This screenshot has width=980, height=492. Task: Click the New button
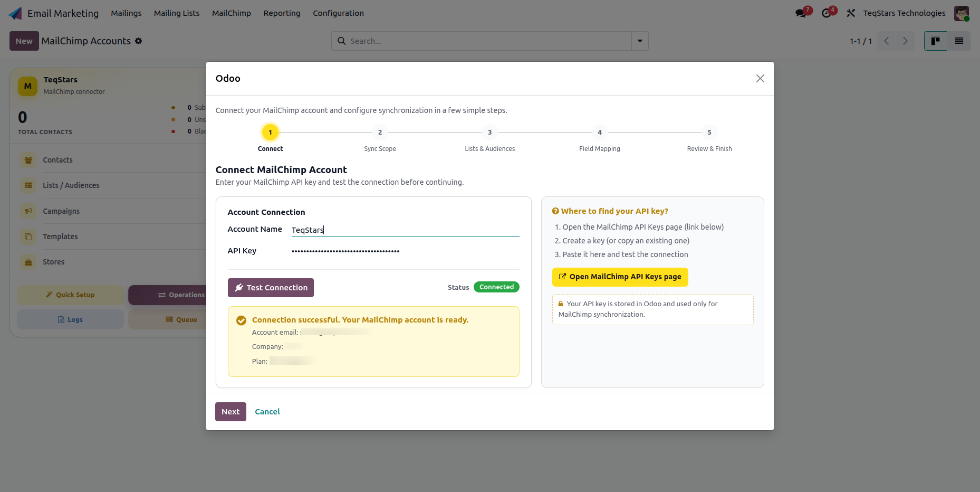24,41
